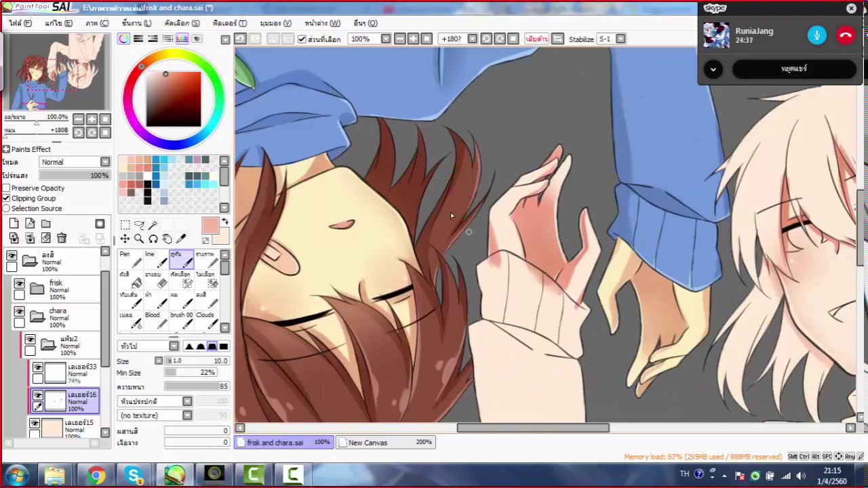Toggle the ส่วนที่เลือก checkbox in toolbar

click(302, 39)
